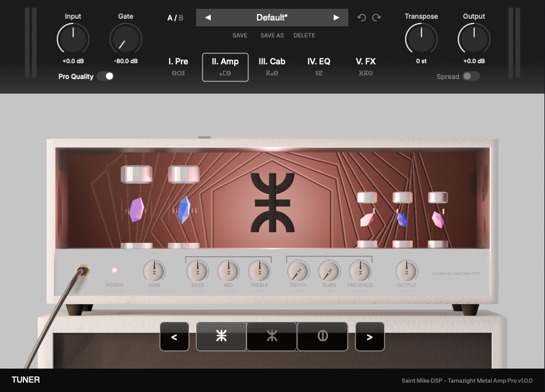
Task: Turn the GAIN knob
Action: [x=154, y=271]
